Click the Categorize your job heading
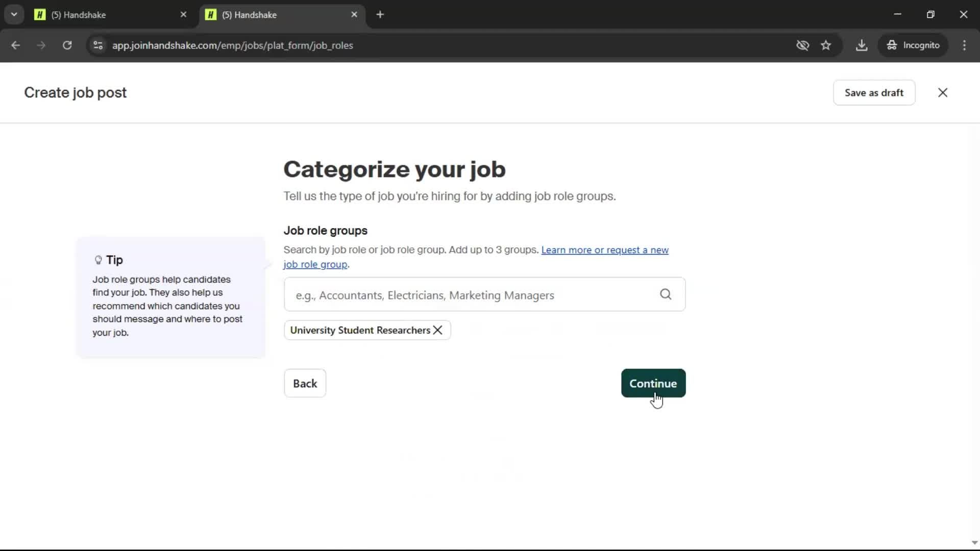 pyautogui.click(x=394, y=169)
